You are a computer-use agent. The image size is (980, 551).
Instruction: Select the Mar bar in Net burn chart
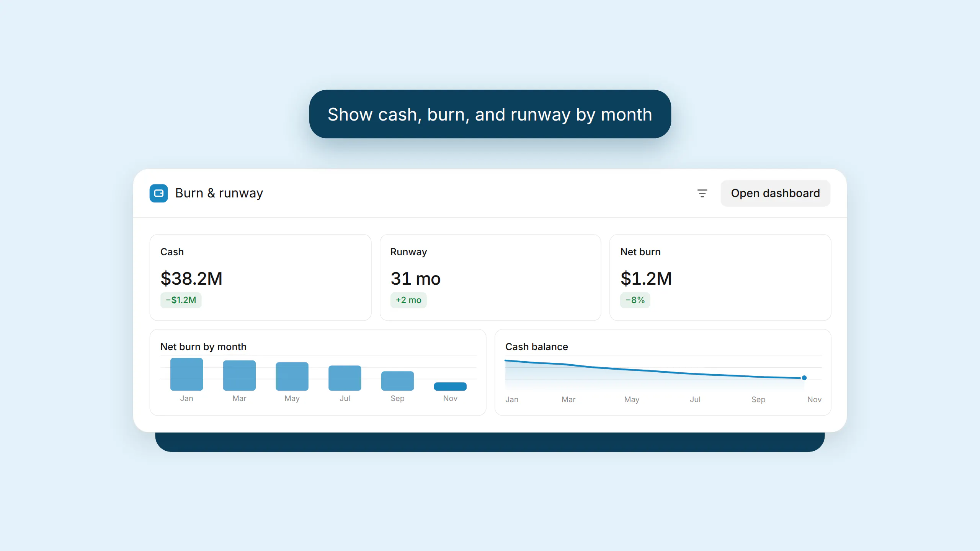coord(239,375)
